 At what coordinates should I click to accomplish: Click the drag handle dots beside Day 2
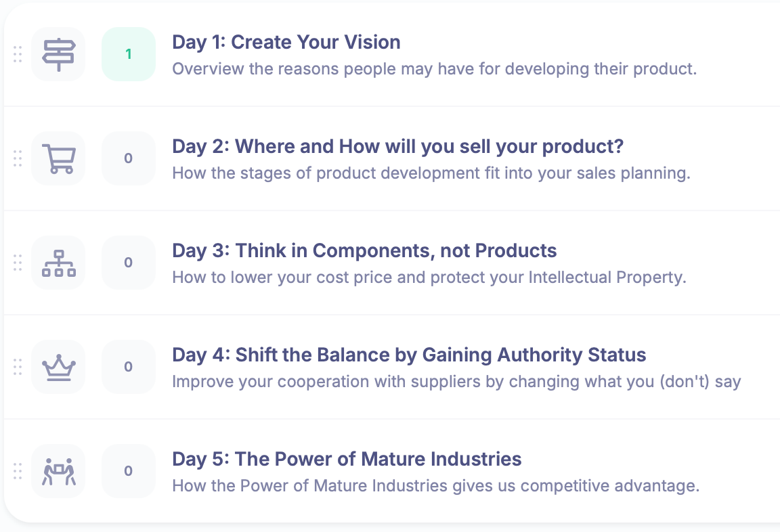click(x=18, y=158)
